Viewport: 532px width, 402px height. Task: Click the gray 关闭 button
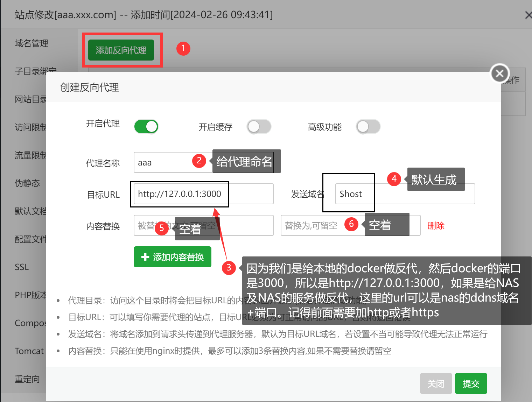(x=436, y=383)
